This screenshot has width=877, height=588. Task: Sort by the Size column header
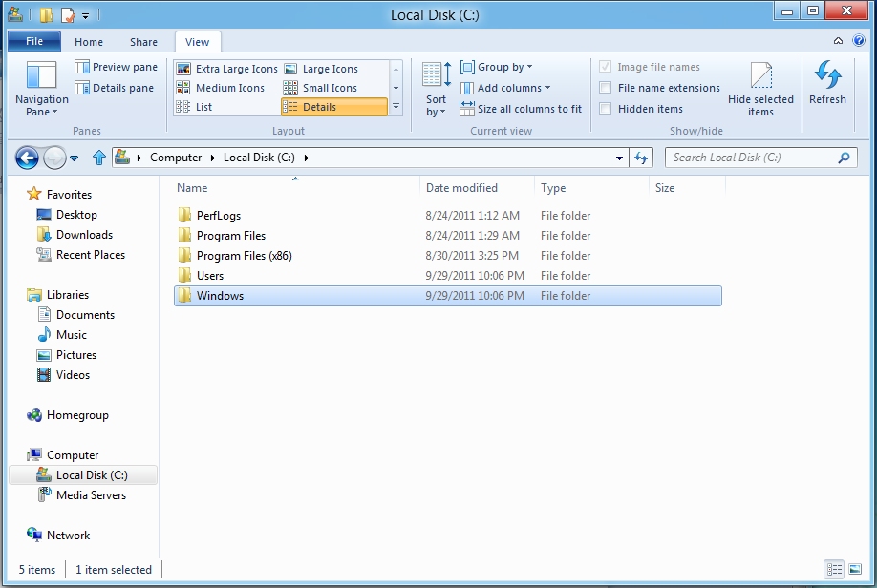click(687, 188)
